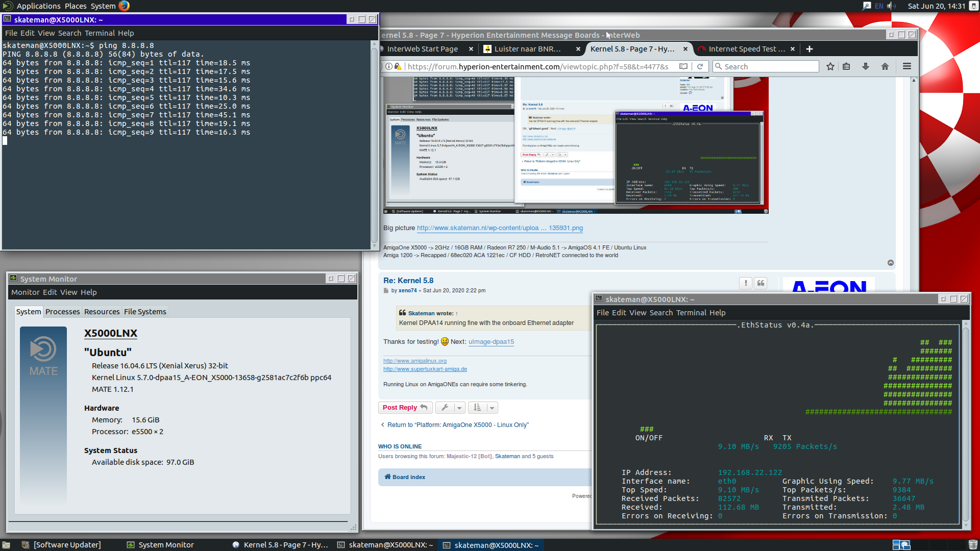The image size is (980, 551).
Task: Click the Post Reply button
Action: click(405, 408)
